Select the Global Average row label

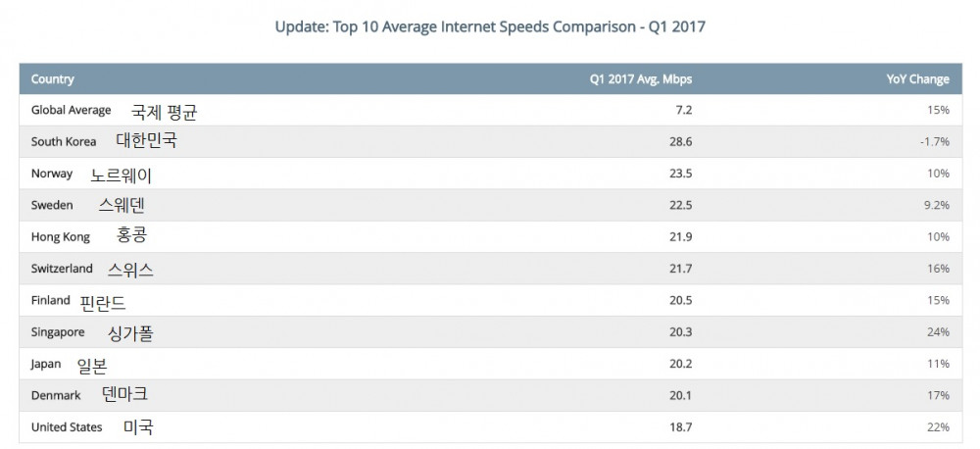click(71, 110)
